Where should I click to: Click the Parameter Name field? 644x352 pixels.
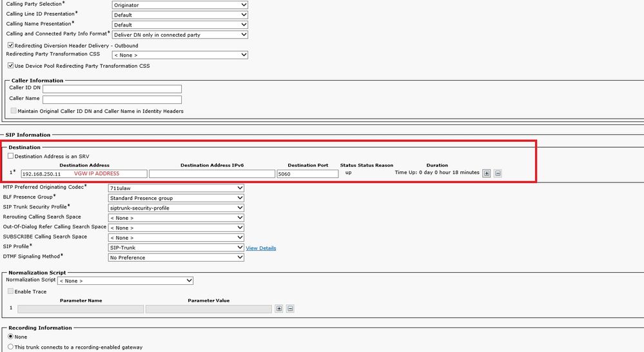81,309
